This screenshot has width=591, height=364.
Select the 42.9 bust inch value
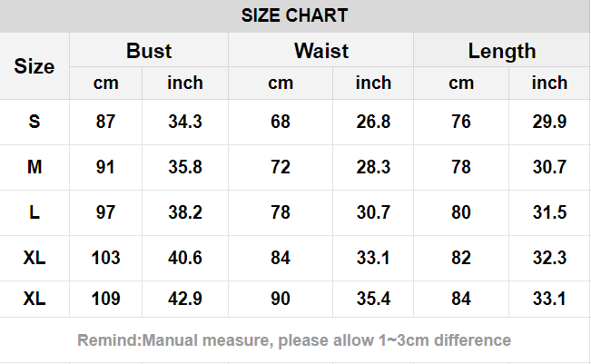coord(185,299)
